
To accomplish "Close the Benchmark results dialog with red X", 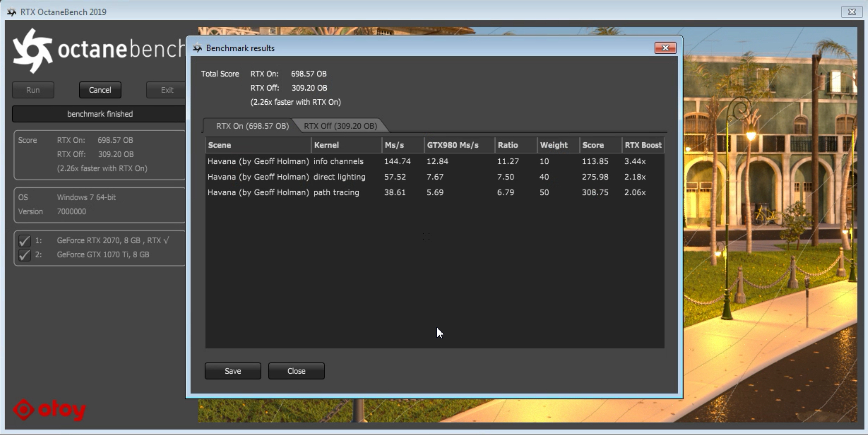I will click(665, 48).
